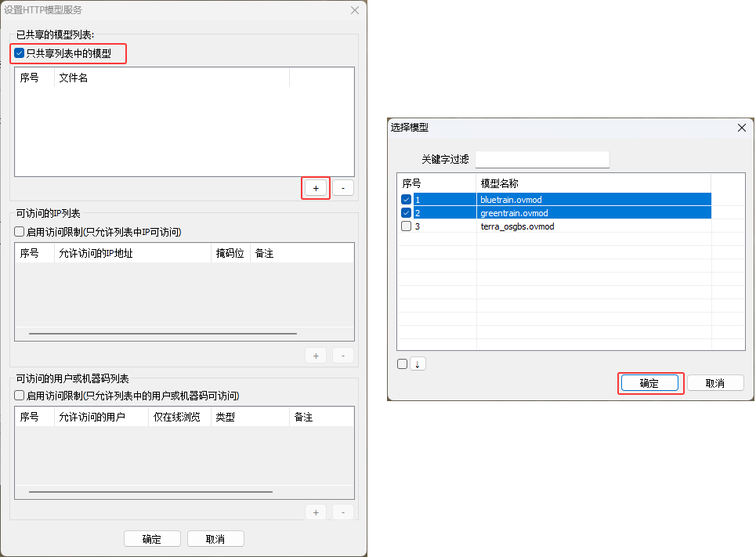Click the 关键字过滤 keyword filter field
Screen dimensions: 756x557
pyautogui.click(x=542, y=159)
